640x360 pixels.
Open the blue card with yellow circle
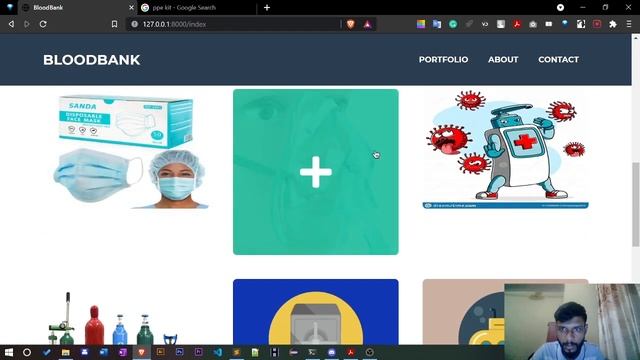click(316, 312)
